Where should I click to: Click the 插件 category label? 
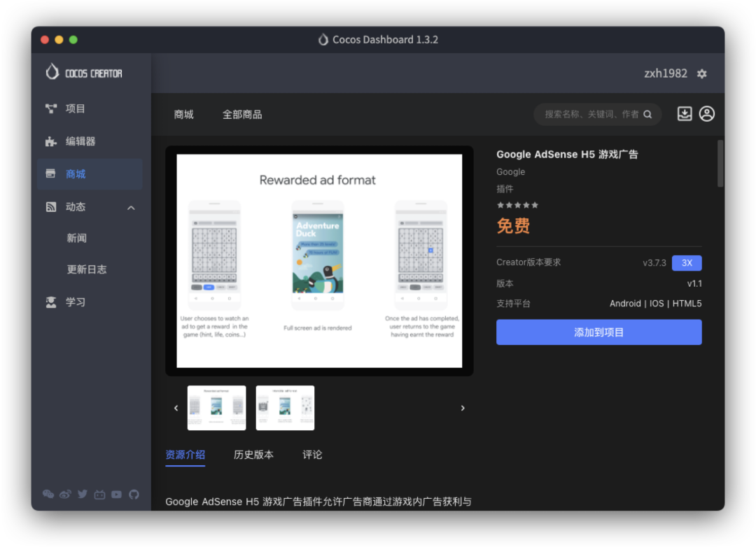tap(505, 189)
